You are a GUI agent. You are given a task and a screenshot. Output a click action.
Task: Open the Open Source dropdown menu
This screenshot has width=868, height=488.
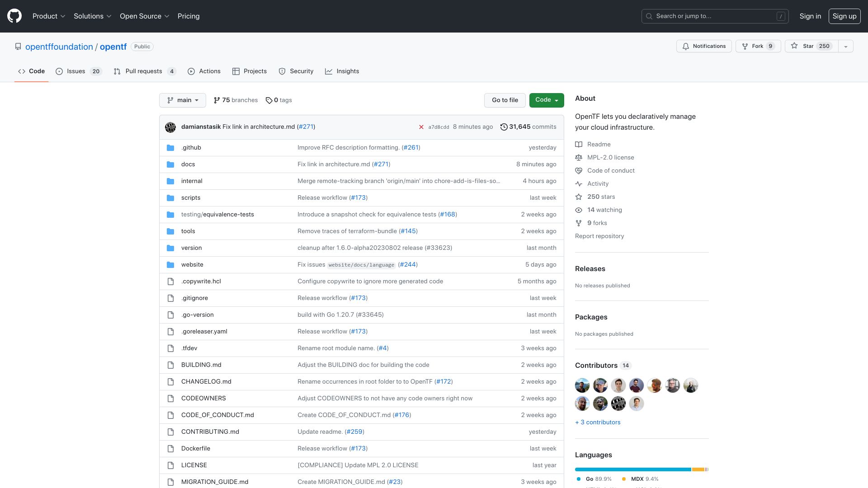[145, 16]
